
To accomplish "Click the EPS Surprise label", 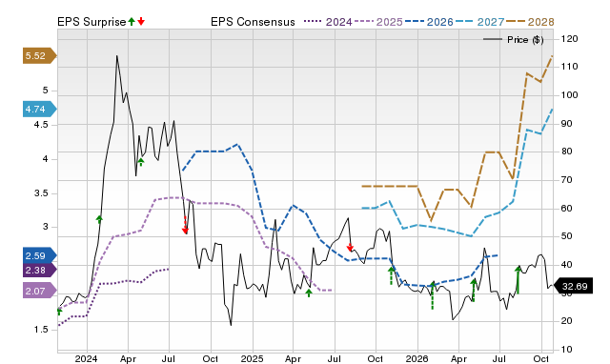I will 91,22.
